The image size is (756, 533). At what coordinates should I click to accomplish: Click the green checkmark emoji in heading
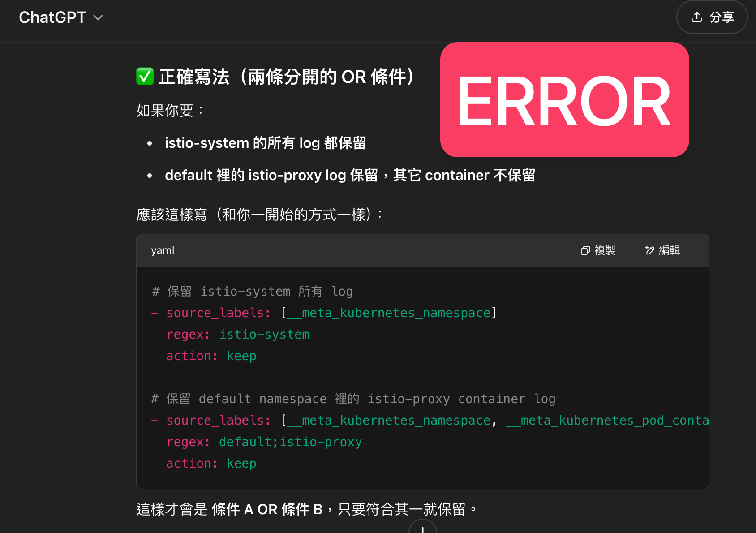click(145, 77)
